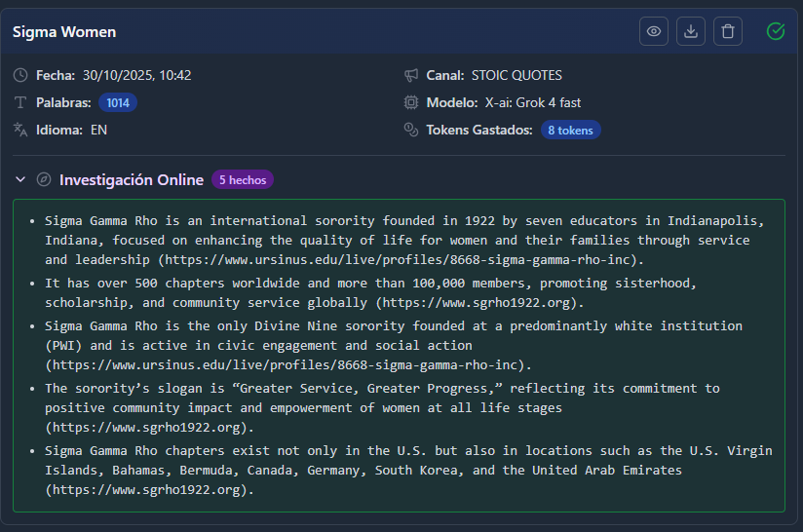
Task: Download the Sigma Women script
Action: [691, 31]
